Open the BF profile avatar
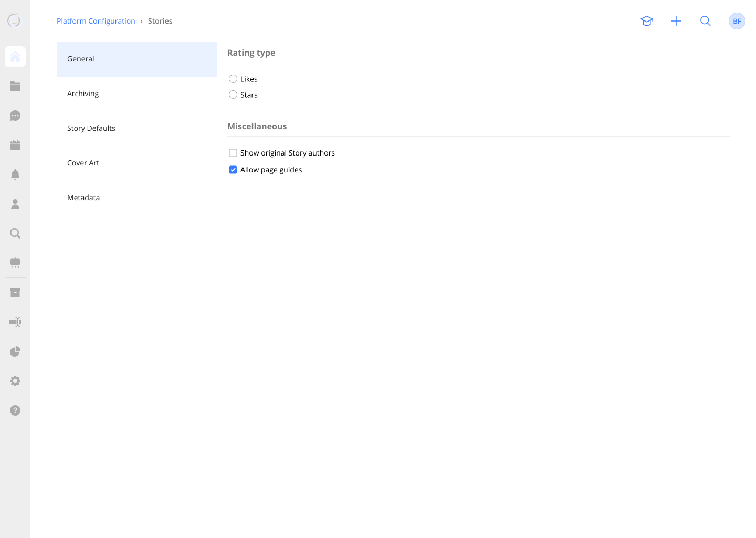Image resolution: width=756 pixels, height=538 pixels. tap(737, 21)
